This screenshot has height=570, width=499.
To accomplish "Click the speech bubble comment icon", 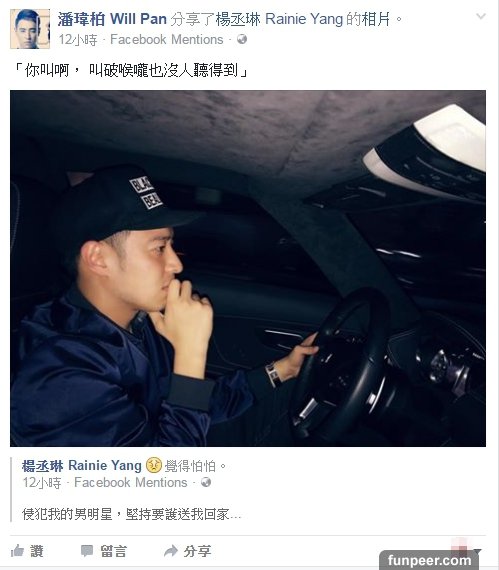I will click(x=87, y=551).
